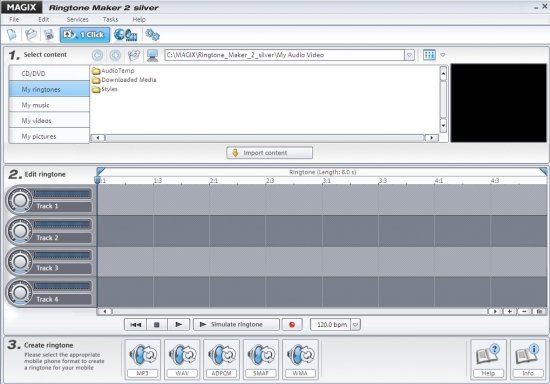Click the 120.0 bpm tempo field

tap(331, 324)
